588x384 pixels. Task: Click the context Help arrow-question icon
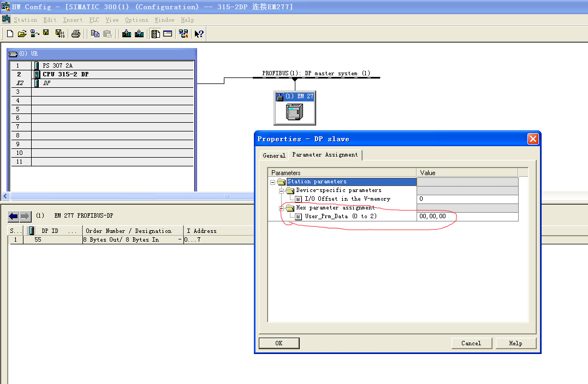pyautogui.click(x=199, y=34)
